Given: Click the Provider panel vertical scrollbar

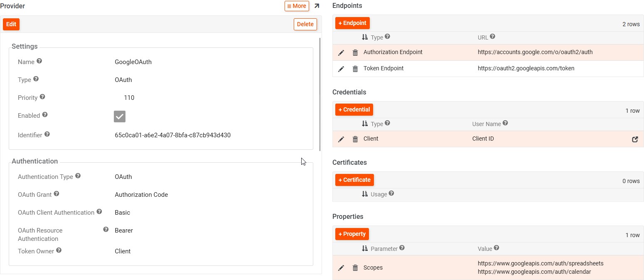Looking at the screenshot, I should [320, 94].
